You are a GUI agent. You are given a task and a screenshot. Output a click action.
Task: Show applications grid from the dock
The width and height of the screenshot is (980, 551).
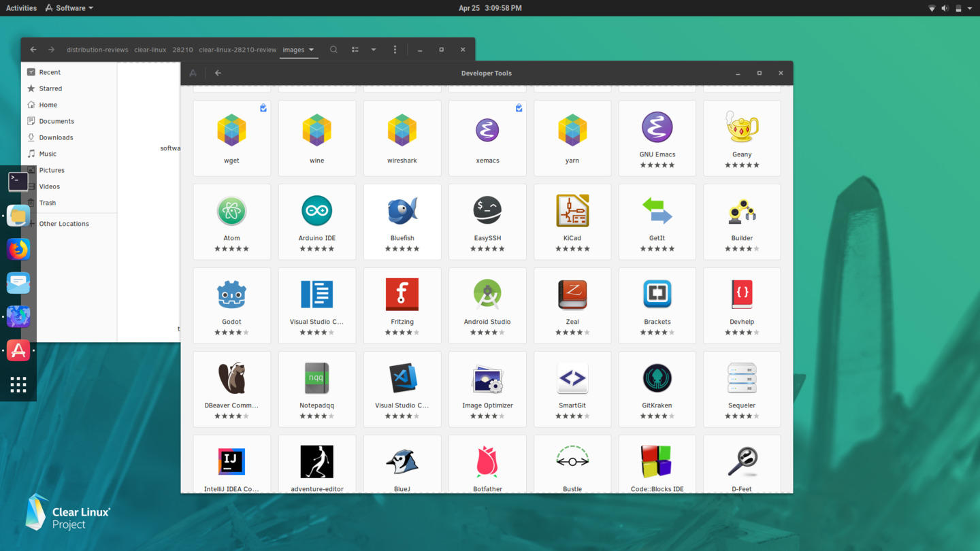18,384
